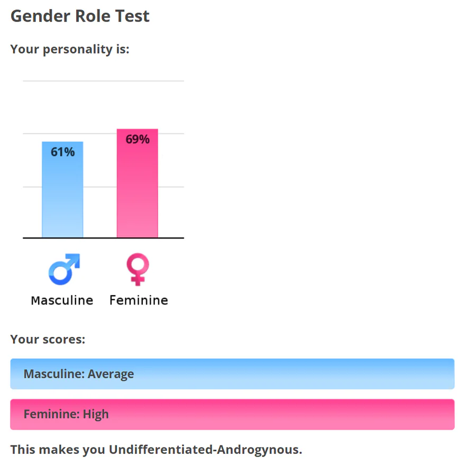Viewport: 476px width, 465px height.
Task: Click the Masculine label under chart
Action: pos(62,300)
